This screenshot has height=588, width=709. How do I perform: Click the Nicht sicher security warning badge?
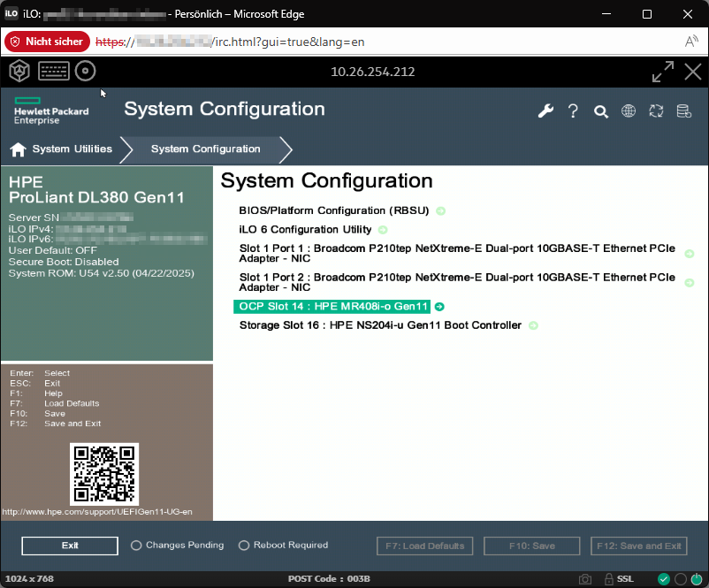tap(47, 42)
